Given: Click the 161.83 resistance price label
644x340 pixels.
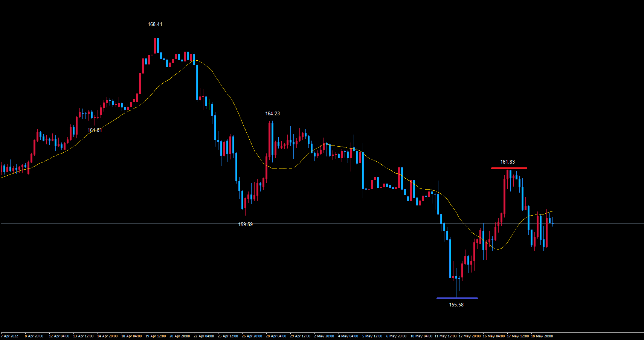Looking at the screenshot, I should tap(507, 162).
